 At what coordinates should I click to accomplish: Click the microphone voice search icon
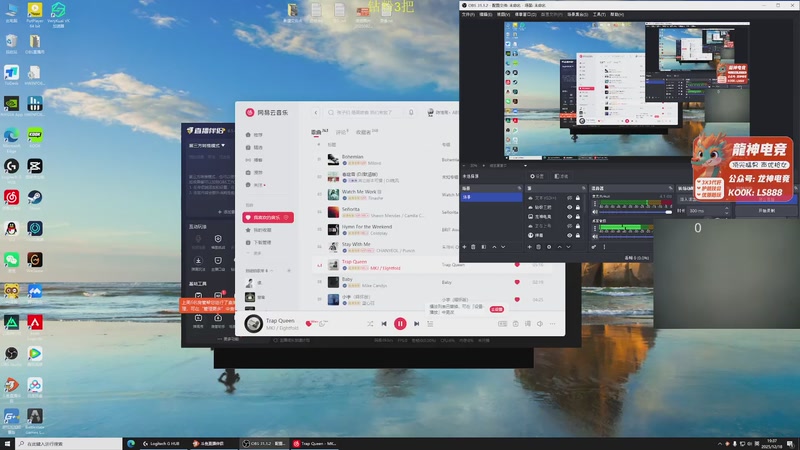[x=411, y=112]
